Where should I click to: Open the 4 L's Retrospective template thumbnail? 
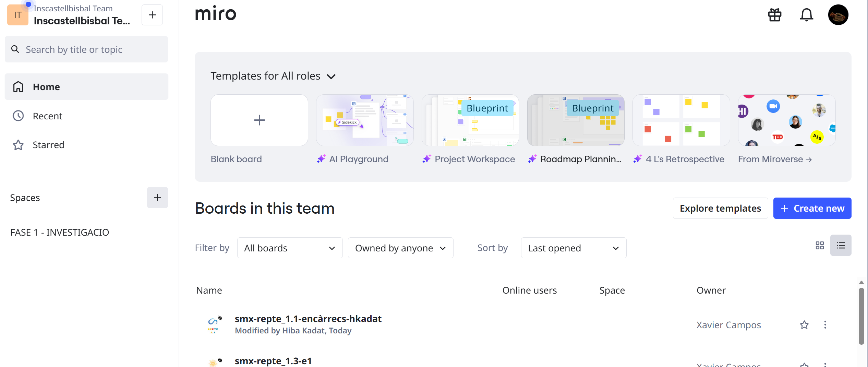pos(681,120)
